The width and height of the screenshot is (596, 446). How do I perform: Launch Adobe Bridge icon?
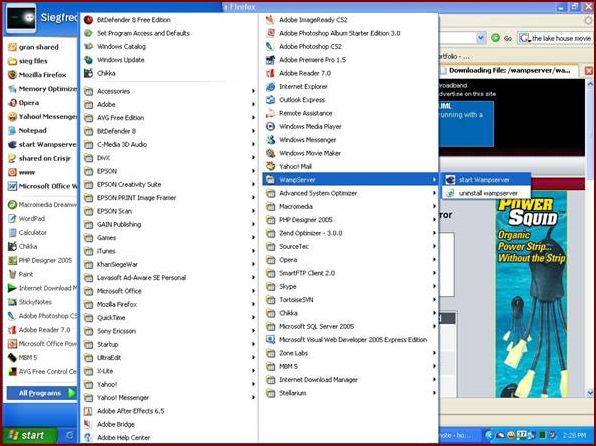[x=88, y=424]
